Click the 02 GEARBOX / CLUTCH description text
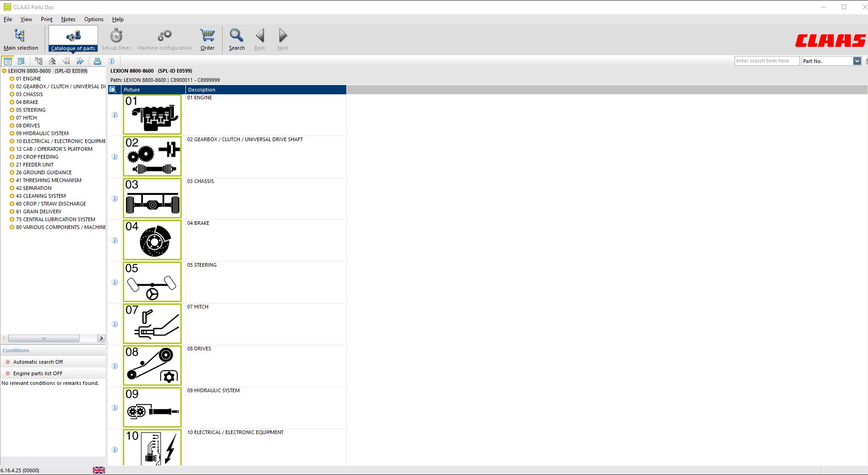 [245, 139]
